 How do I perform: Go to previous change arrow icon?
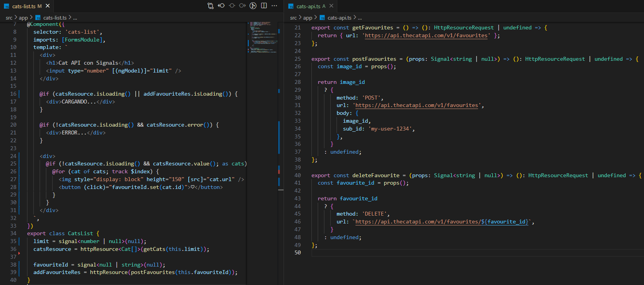221,6
